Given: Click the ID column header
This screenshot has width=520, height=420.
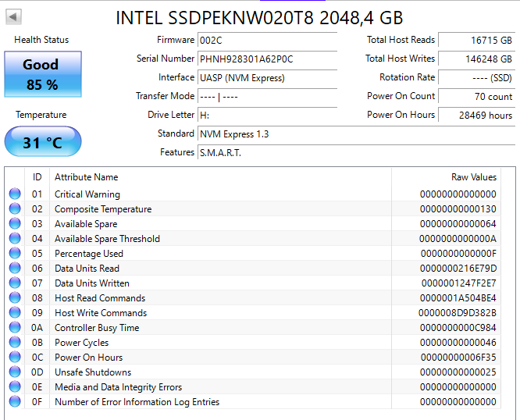Looking at the screenshot, I should (37, 177).
